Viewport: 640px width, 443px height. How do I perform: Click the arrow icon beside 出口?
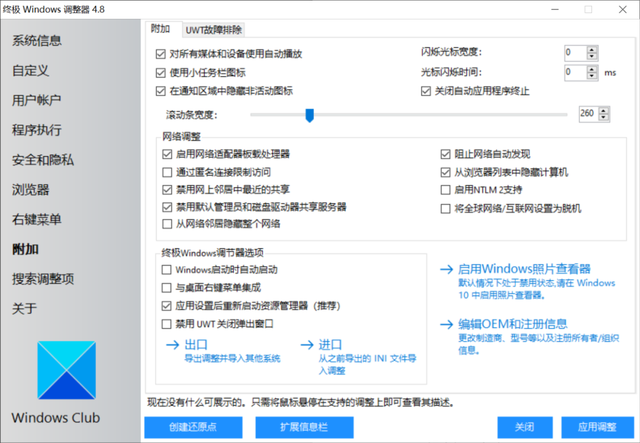click(173, 345)
